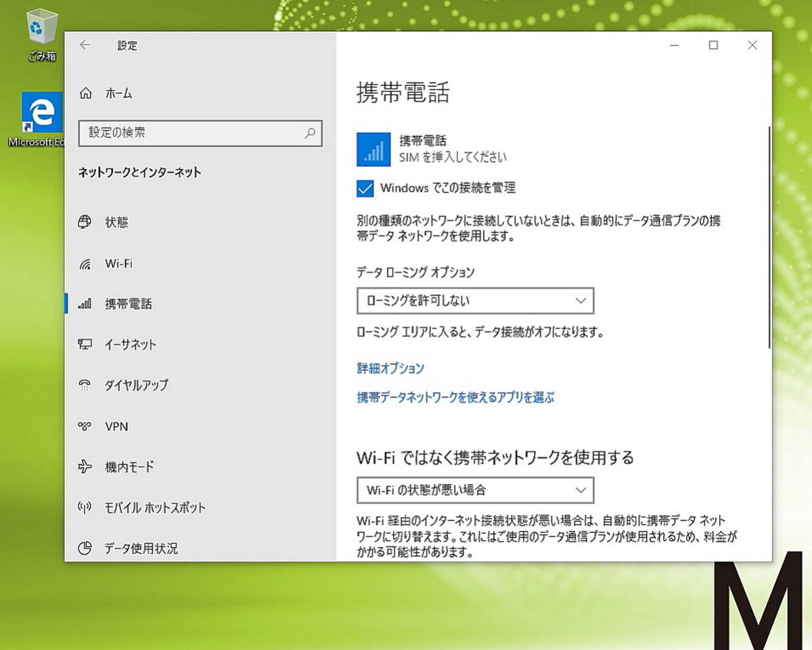Click the back arrow in Settings
The width and height of the screenshot is (812, 650).
(x=85, y=45)
